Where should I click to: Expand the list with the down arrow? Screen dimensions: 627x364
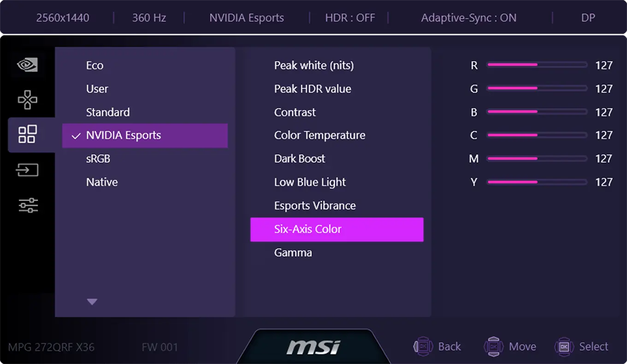(92, 301)
